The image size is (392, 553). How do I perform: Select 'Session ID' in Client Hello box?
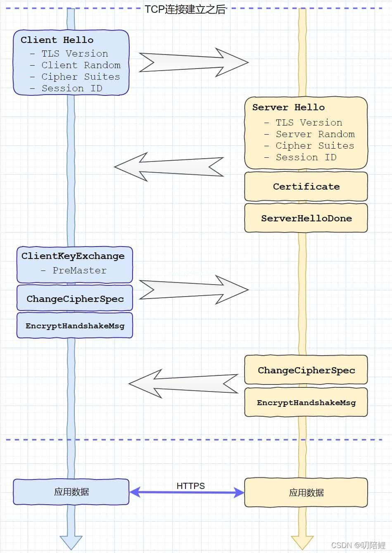[x=72, y=88]
